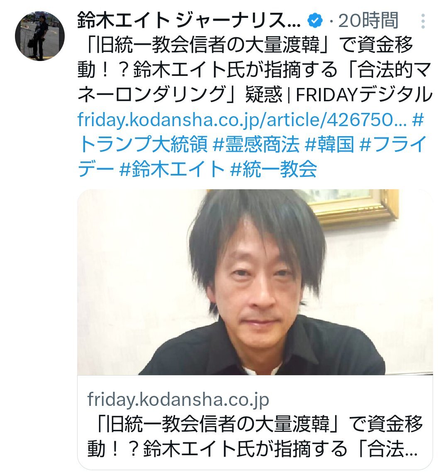This screenshot has height=476, width=448.
Task: Click the truncated card title line ending 「合法...
Action: click(x=253, y=449)
